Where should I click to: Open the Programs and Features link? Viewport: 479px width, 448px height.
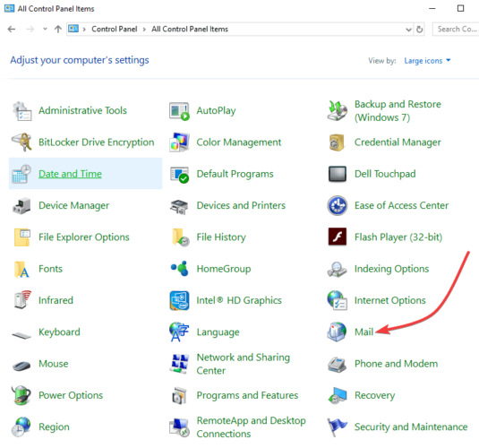tap(247, 395)
